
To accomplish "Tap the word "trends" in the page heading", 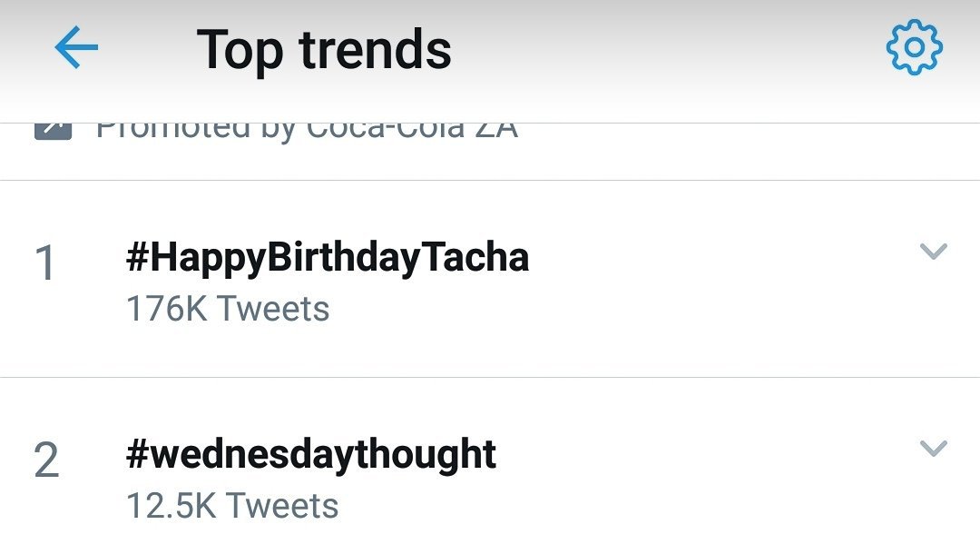I will (x=376, y=49).
